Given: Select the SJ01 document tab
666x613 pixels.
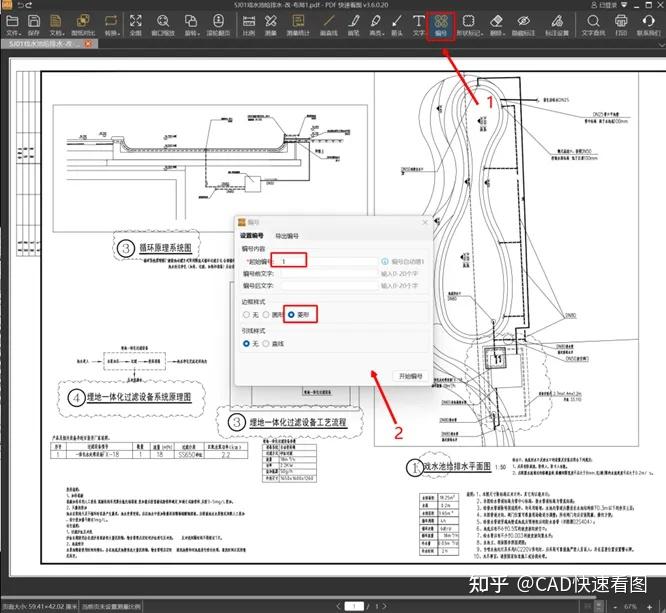Looking at the screenshot, I should pyautogui.click(x=49, y=43).
